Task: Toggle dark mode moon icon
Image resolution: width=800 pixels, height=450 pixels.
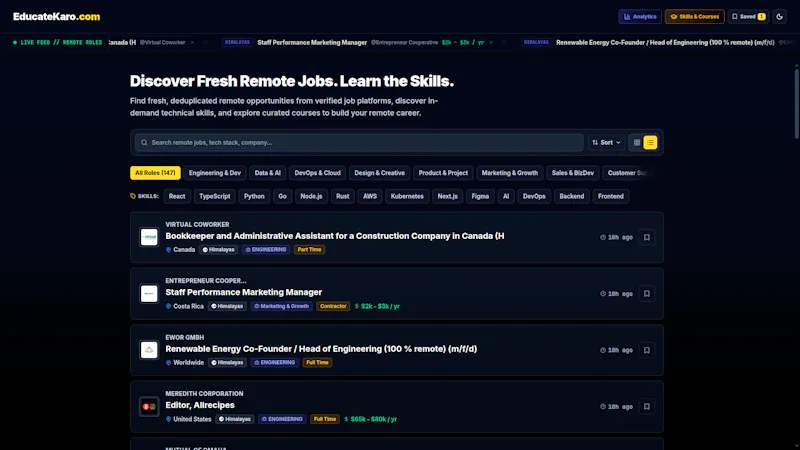Action: [779, 17]
